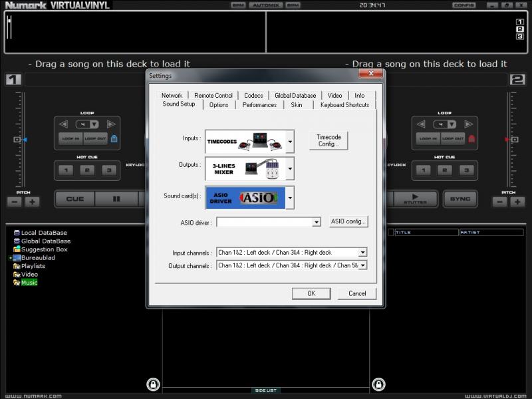Image resolution: width=532 pixels, height=399 pixels.
Task: Trigger left deck hot cue 2
Action: point(87,170)
